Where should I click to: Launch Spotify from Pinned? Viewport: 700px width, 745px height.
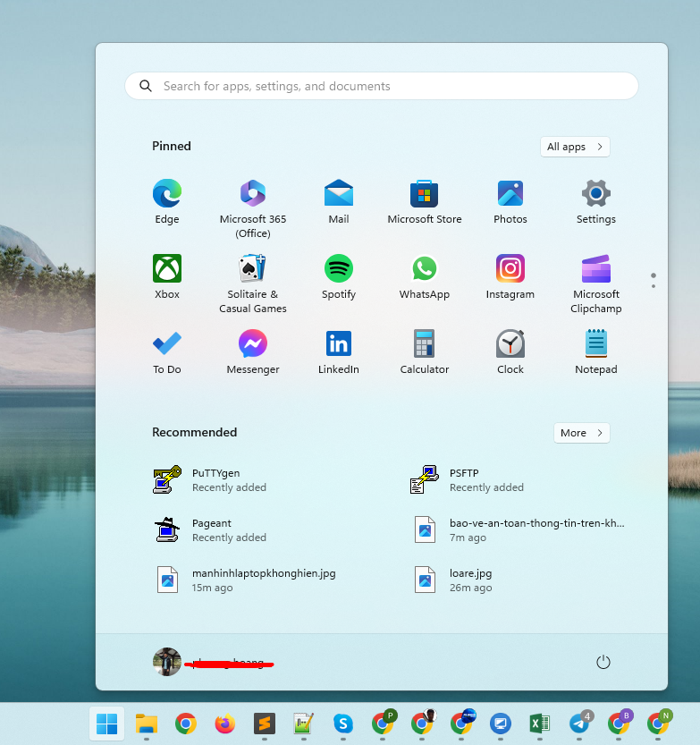click(x=339, y=277)
